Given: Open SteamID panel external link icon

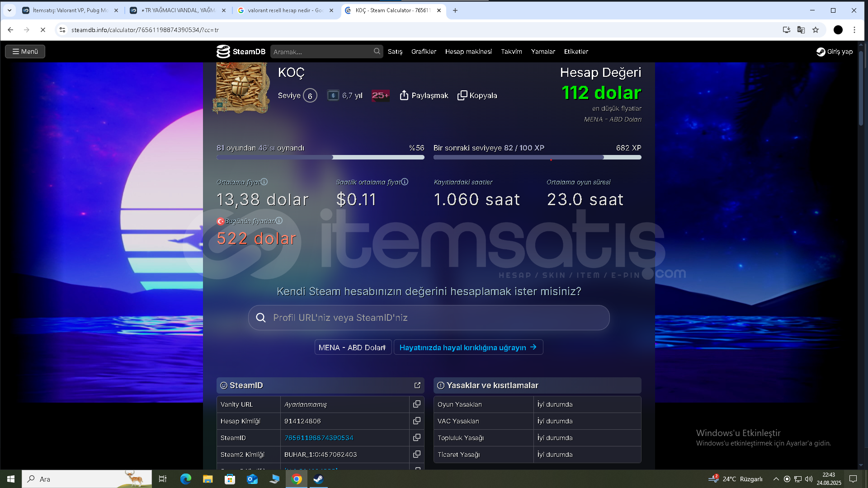Looking at the screenshot, I should coord(417,385).
